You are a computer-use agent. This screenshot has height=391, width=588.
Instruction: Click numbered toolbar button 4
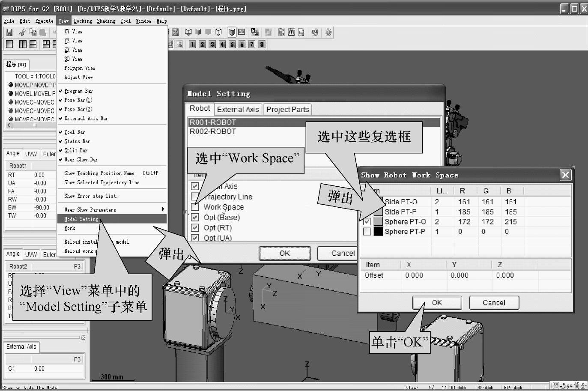(x=222, y=44)
